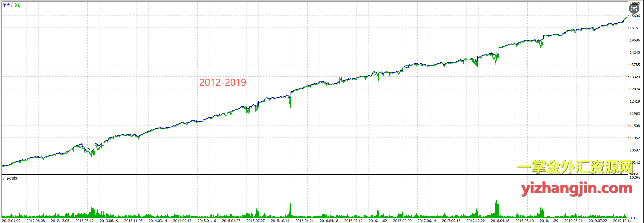
Task: Click the 2019.07.22 date axis label
Action: pos(598,221)
